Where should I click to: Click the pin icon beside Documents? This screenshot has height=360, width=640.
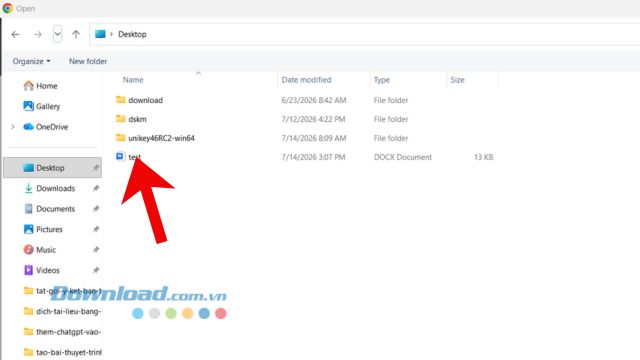[x=96, y=209]
